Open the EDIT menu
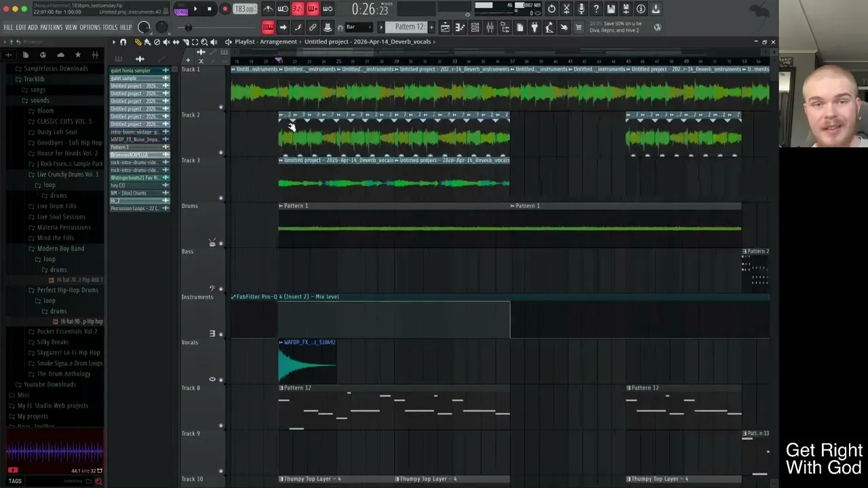Image resolution: width=868 pixels, height=488 pixels. (x=21, y=27)
